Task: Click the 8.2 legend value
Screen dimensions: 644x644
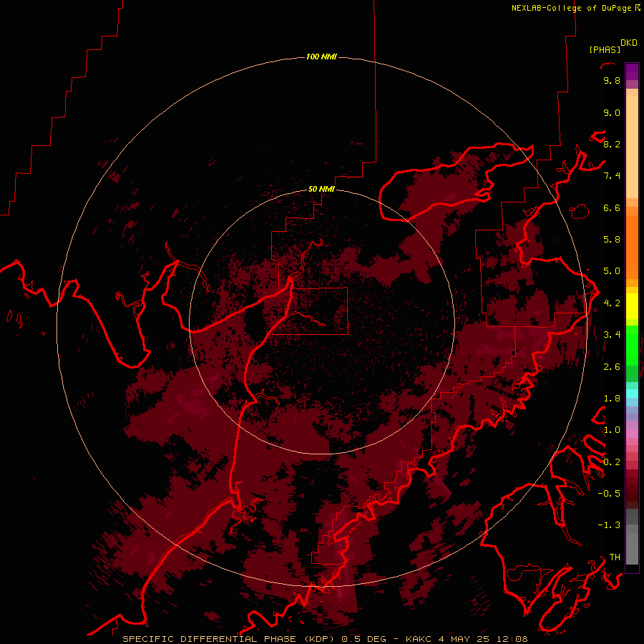Action: 612,144
